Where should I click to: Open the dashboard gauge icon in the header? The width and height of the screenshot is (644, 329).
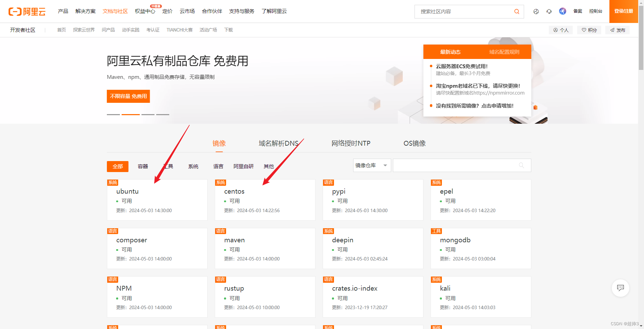click(x=536, y=11)
